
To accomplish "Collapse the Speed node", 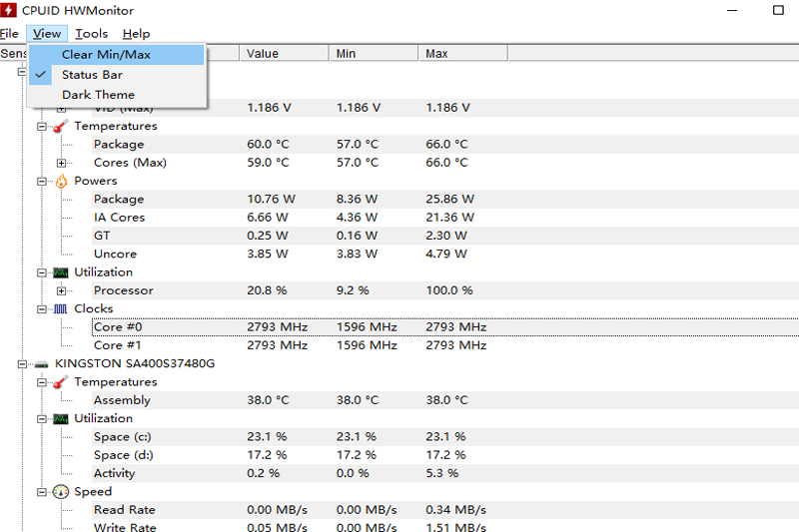I will click(x=42, y=492).
